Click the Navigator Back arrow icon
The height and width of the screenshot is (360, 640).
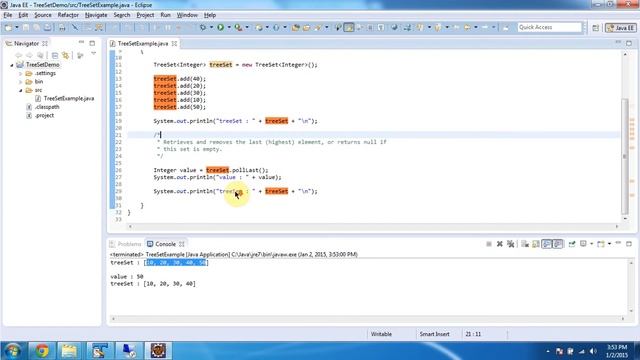coord(18,55)
